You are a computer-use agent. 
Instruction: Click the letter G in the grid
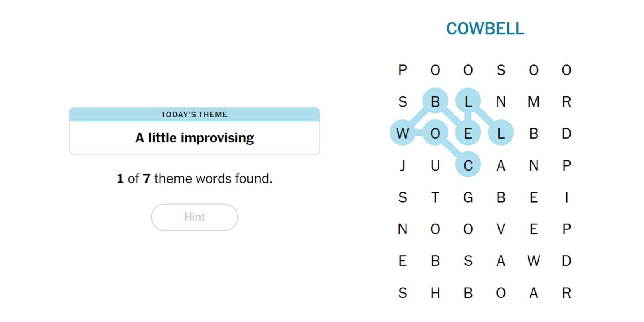pyautogui.click(x=468, y=197)
